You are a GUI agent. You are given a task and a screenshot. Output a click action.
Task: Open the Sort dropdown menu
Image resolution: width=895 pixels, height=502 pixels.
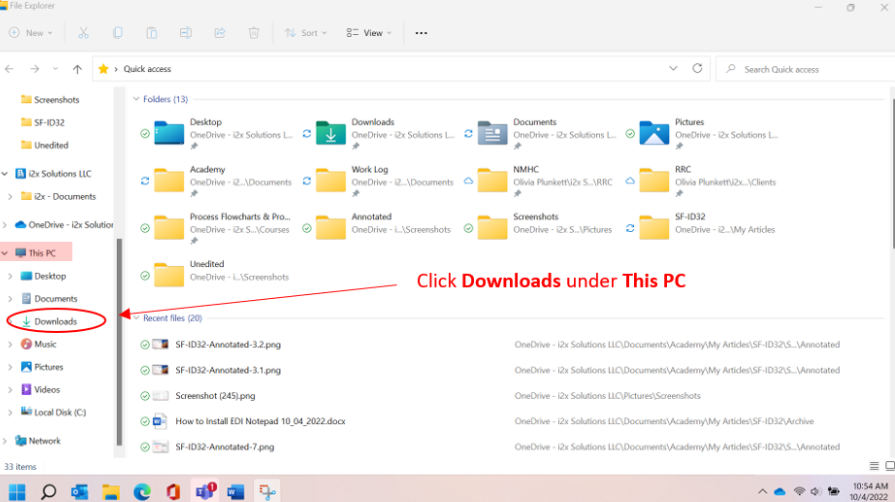tap(306, 33)
